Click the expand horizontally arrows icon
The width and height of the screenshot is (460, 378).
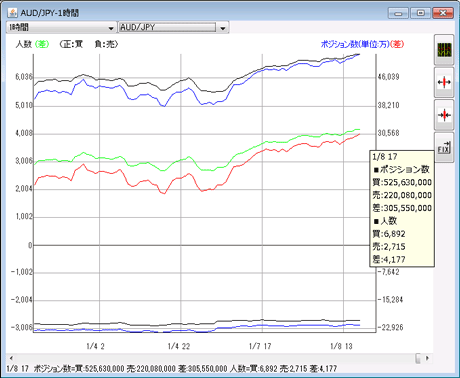pos(444,82)
